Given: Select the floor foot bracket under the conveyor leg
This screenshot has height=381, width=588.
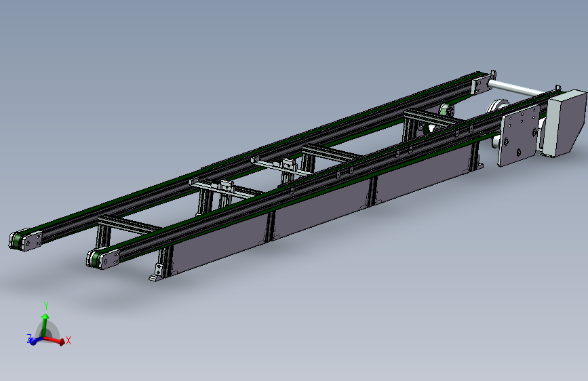Looking at the screenshot, I should click(x=157, y=273).
